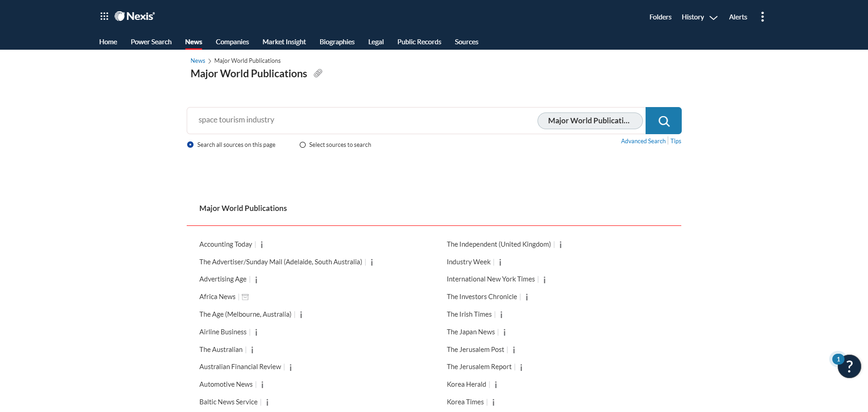
Task: Open the help question mark bubble
Action: coord(849,366)
